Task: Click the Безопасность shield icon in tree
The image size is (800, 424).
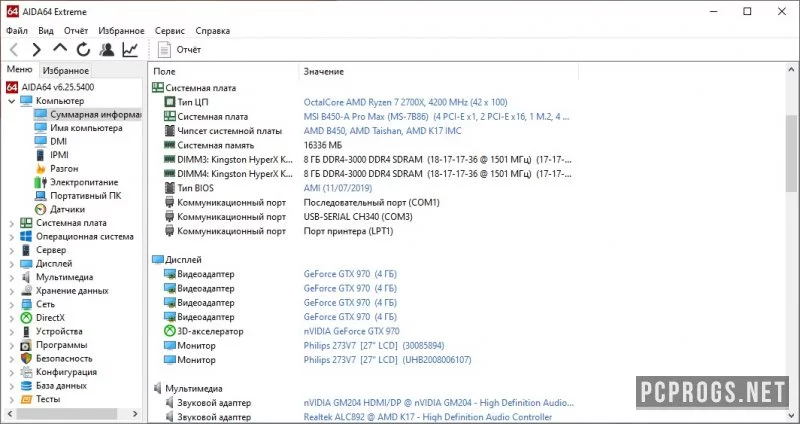Action: pyautogui.click(x=26, y=359)
